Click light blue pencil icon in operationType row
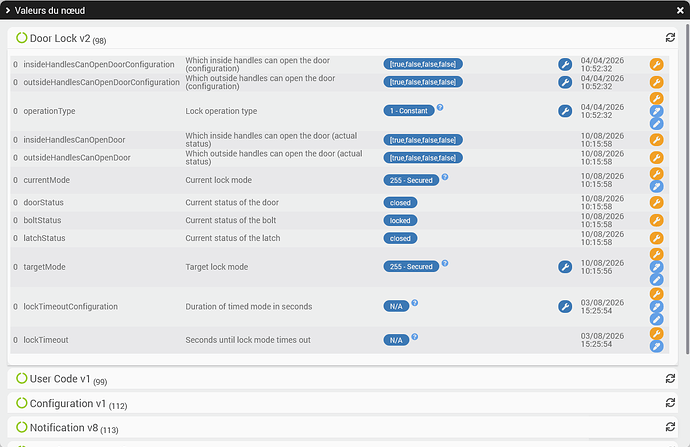The width and height of the screenshot is (690, 447). tap(657, 124)
